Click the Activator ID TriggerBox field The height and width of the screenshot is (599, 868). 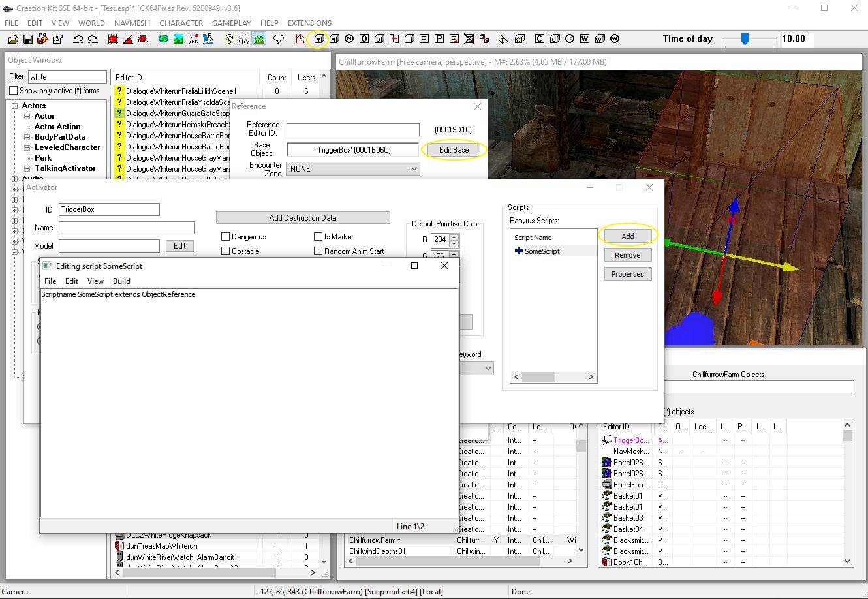click(x=109, y=209)
